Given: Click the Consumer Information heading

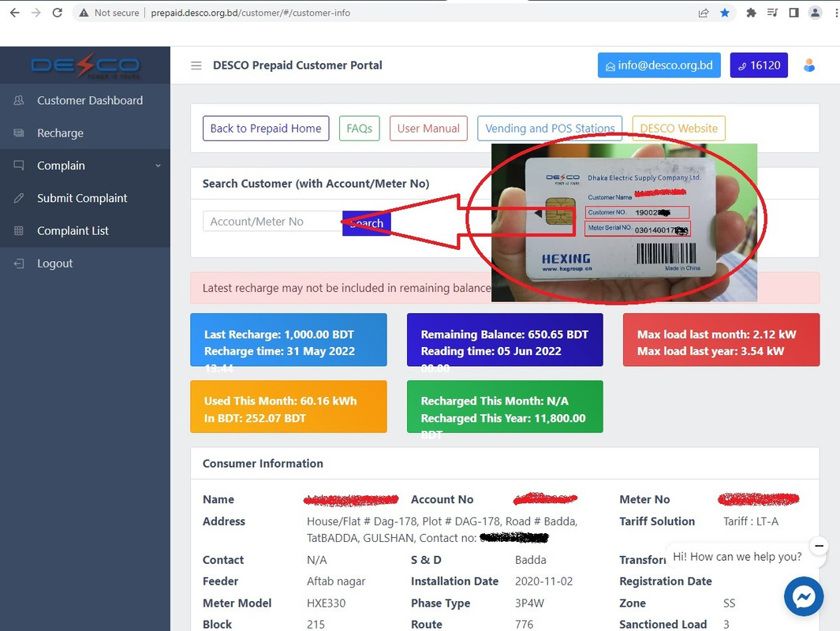Looking at the screenshot, I should [263, 463].
